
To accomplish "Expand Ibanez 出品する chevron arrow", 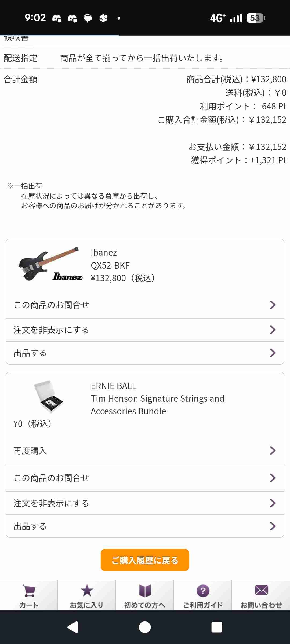I will (273, 353).
